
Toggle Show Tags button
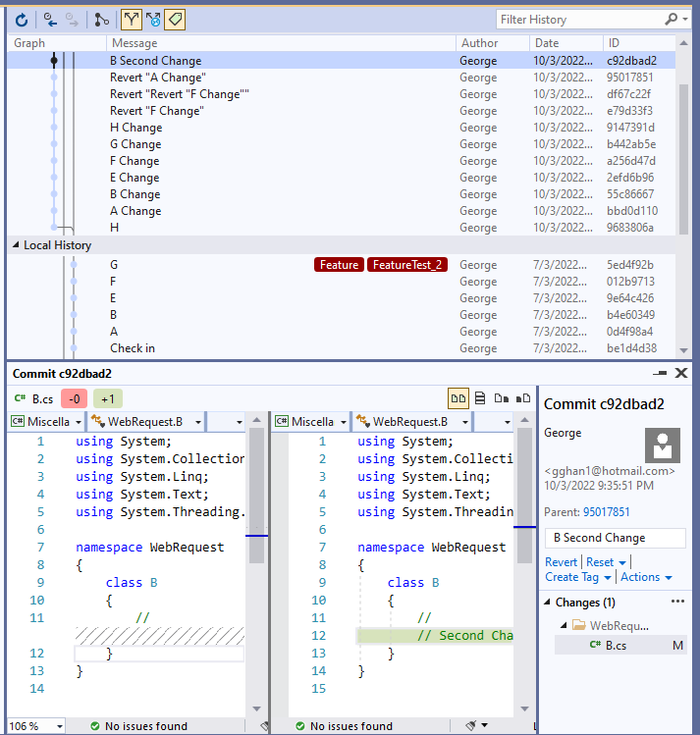(175, 20)
